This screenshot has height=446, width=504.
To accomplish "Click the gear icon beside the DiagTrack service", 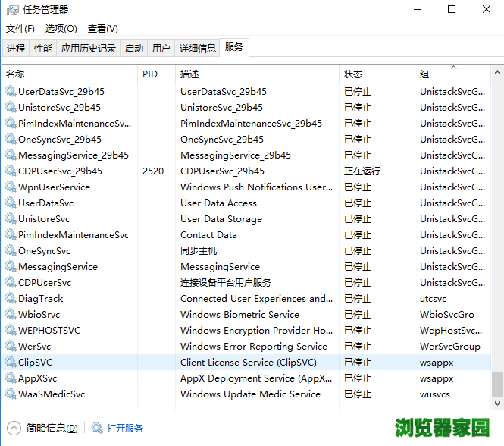I will coord(10,299).
